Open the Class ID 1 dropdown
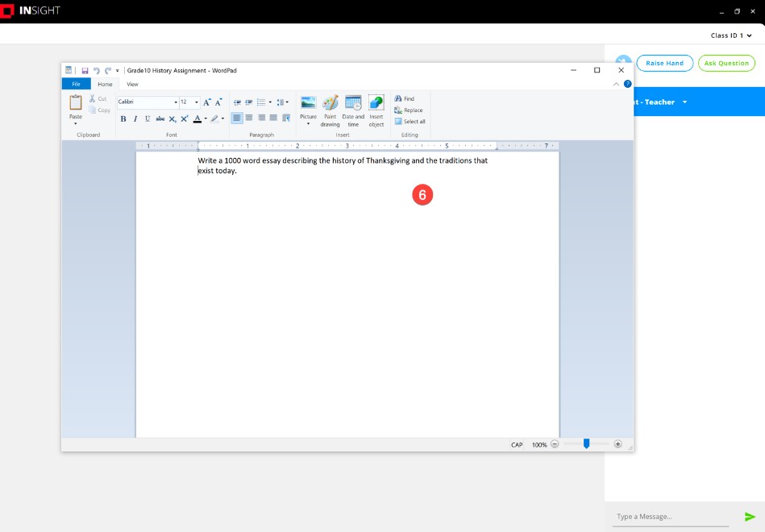The height and width of the screenshot is (532, 765). point(731,35)
